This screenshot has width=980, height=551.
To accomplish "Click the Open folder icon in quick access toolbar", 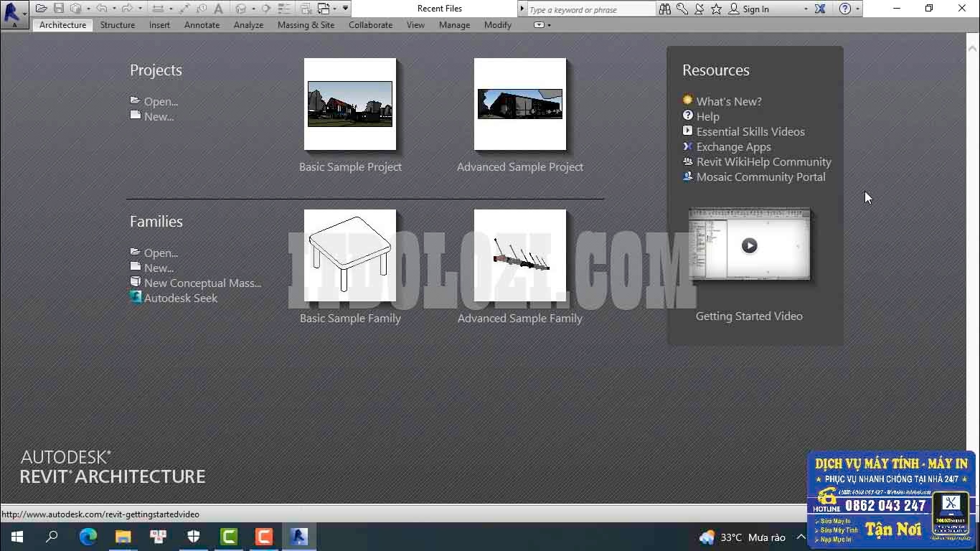I will (41, 9).
